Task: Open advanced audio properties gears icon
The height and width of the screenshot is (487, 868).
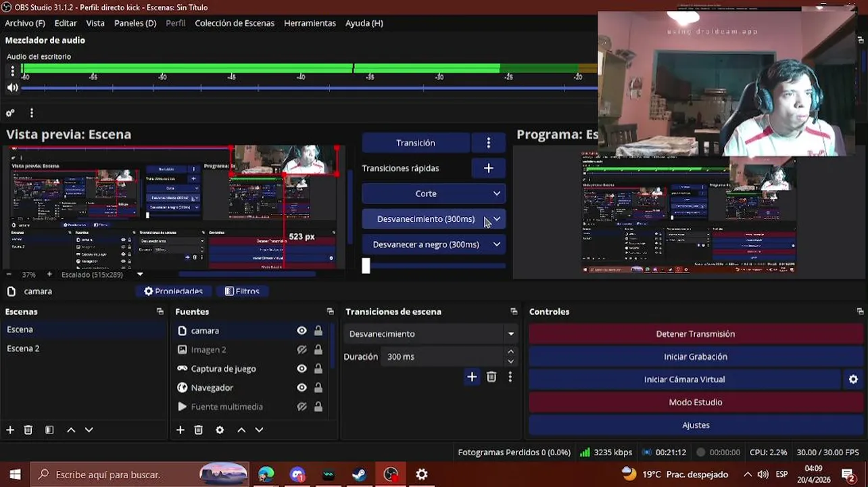Action: (x=10, y=113)
